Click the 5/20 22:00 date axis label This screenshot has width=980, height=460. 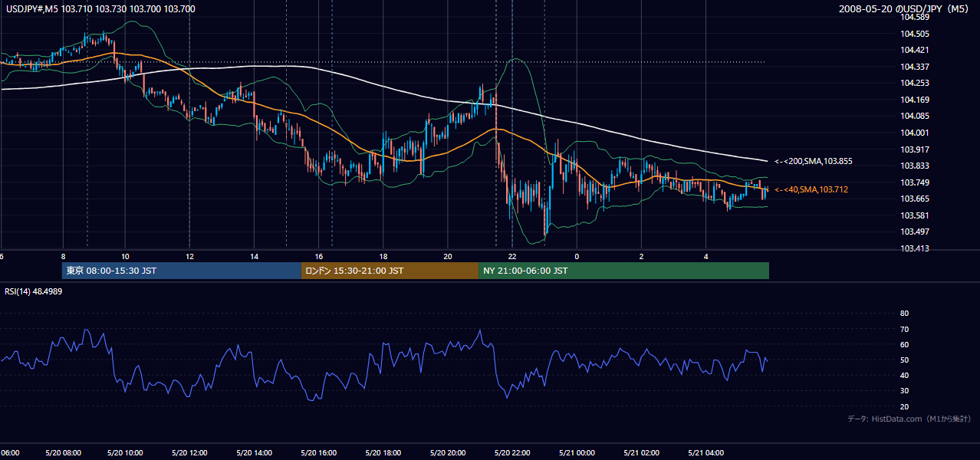click(513, 452)
